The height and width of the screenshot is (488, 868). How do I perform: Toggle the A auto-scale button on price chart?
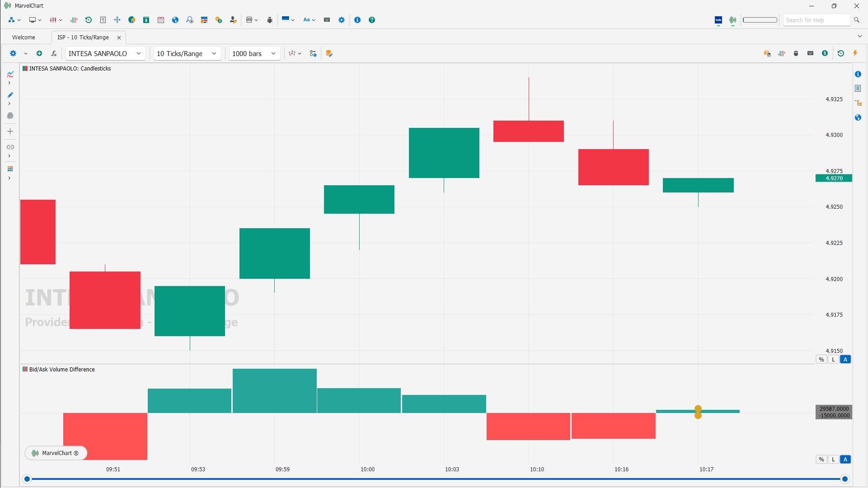click(x=845, y=360)
